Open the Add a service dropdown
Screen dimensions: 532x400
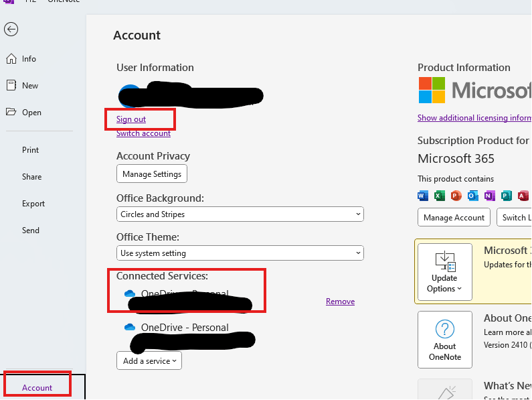click(x=149, y=361)
